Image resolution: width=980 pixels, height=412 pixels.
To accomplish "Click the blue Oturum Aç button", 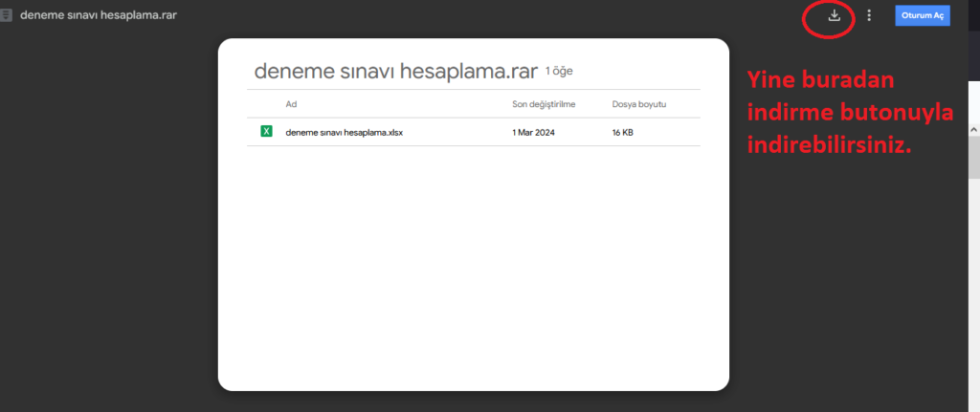I will click(923, 15).
